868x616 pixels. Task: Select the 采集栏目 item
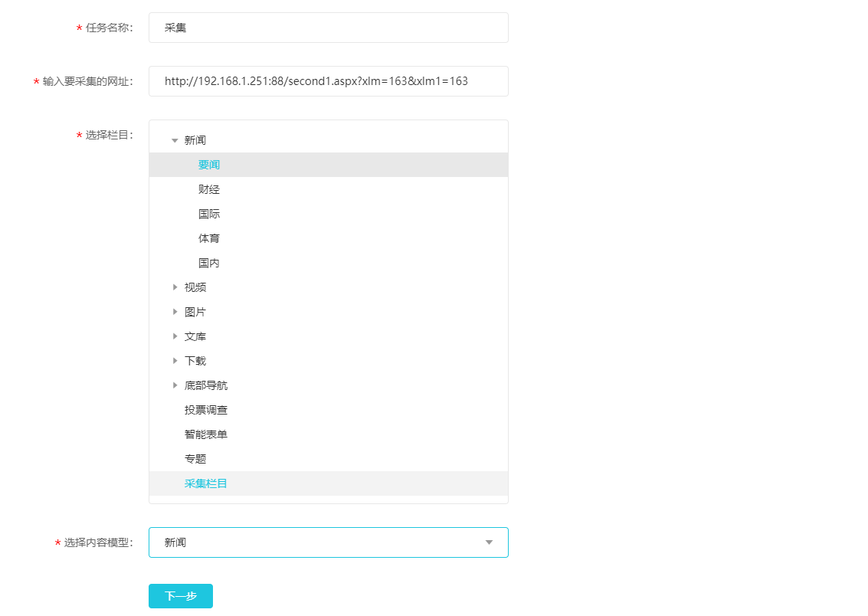coord(206,483)
